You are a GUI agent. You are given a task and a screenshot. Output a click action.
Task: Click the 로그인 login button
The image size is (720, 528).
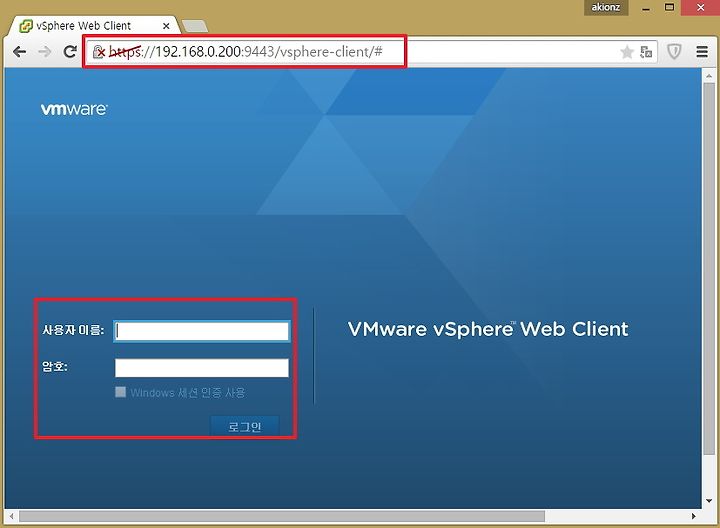244,426
